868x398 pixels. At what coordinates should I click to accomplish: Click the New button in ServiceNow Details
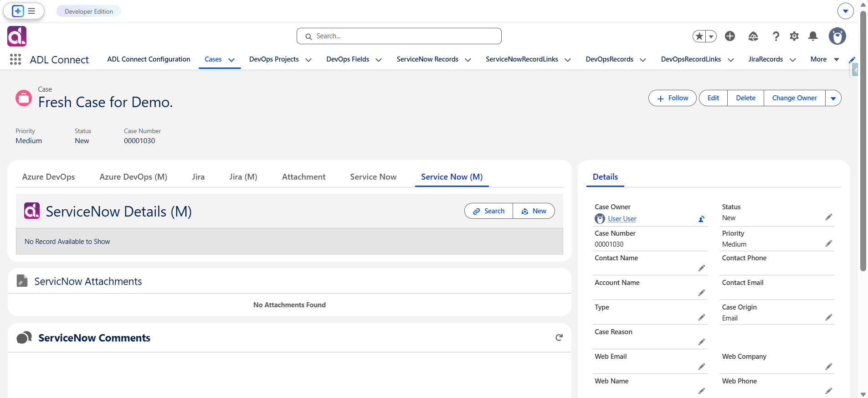[534, 211]
